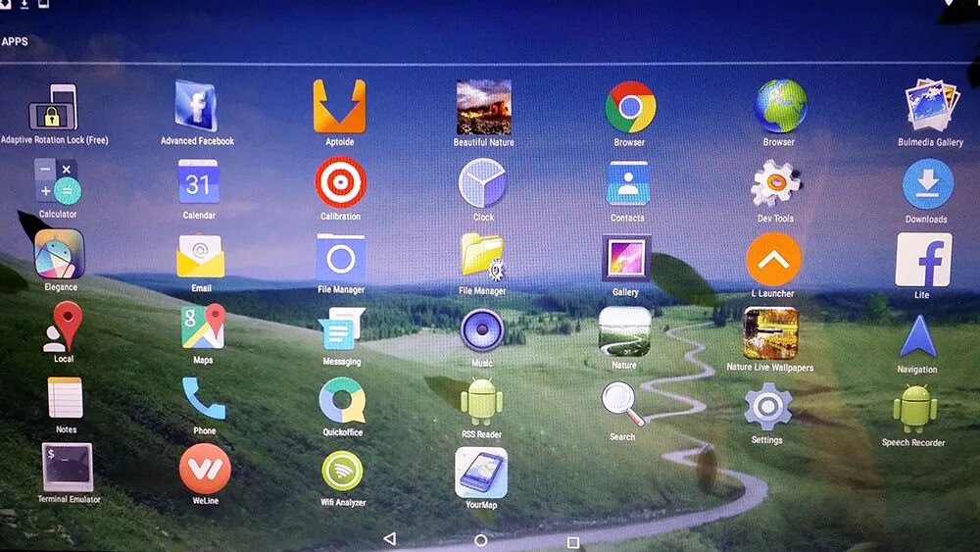The height and width of the screenshot is (552, 980).
Task: Launch Dev Tools app
Action: 775,183
